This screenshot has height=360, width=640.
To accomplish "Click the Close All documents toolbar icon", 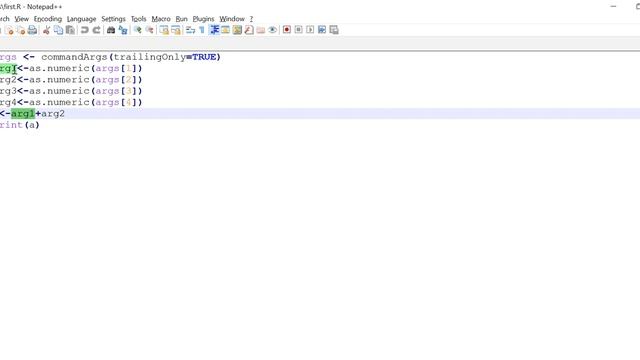I will point(21,30).
